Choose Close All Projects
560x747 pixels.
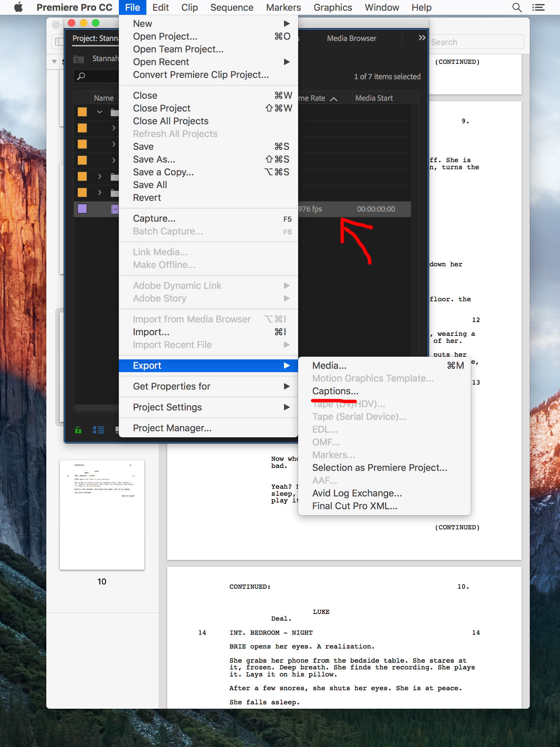(x=208, y=121)
